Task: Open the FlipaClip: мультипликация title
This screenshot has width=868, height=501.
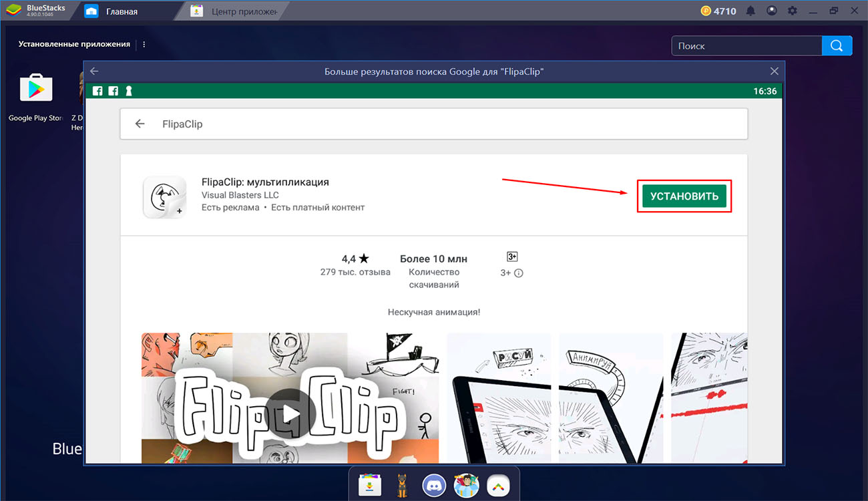Action: pyautogui.click(x=265, y=182)
